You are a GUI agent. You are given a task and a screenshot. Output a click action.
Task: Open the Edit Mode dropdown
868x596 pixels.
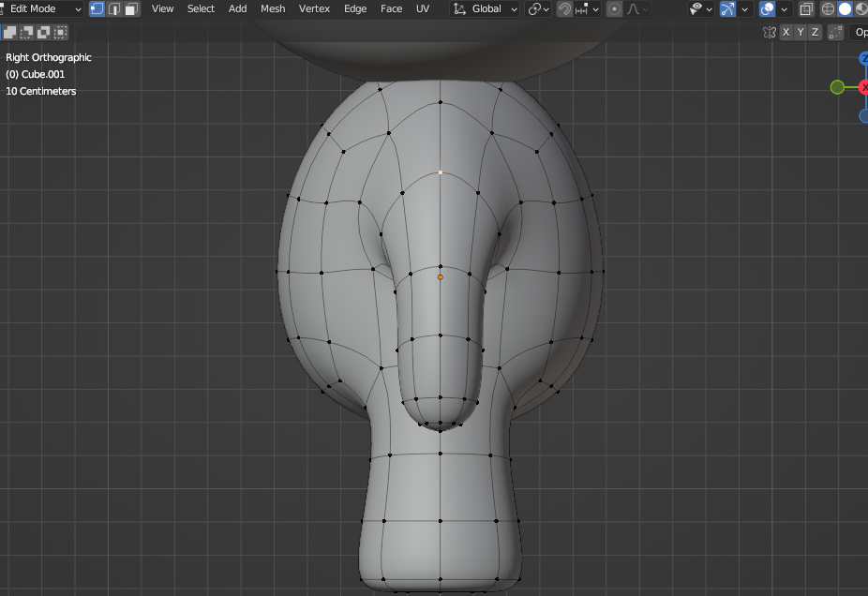[x=43, y=8]
